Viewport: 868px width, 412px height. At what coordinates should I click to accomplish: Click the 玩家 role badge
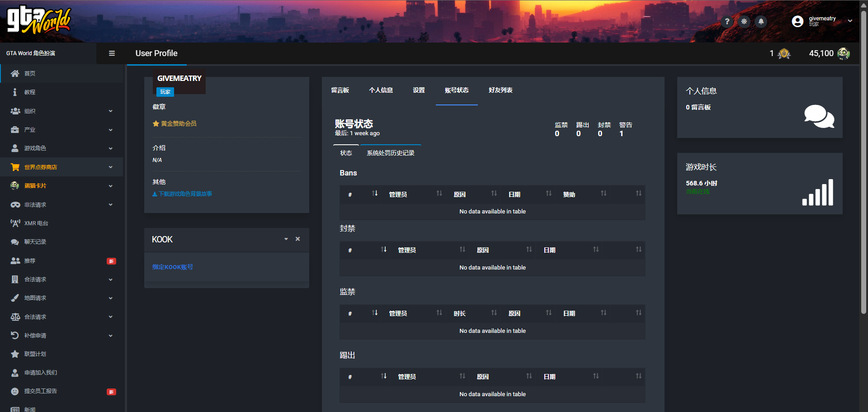[x=165, y=92]
